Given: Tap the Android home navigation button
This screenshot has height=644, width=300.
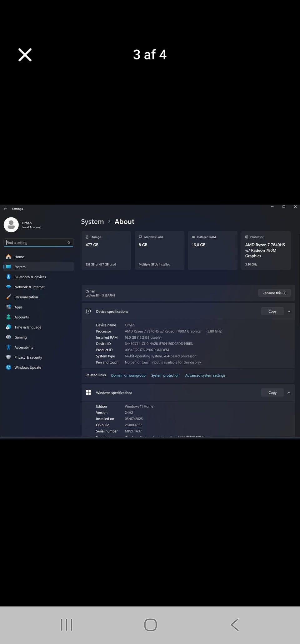Looking at the screenshot, I should coord(150,625).
